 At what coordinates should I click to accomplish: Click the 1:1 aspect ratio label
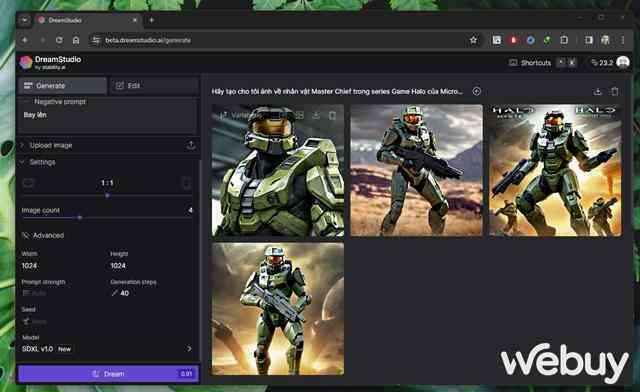point(107,183)
